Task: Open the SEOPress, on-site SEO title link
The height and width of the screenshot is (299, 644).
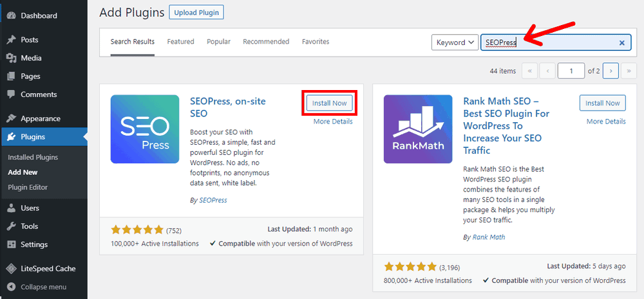Action: click(228, 107)
